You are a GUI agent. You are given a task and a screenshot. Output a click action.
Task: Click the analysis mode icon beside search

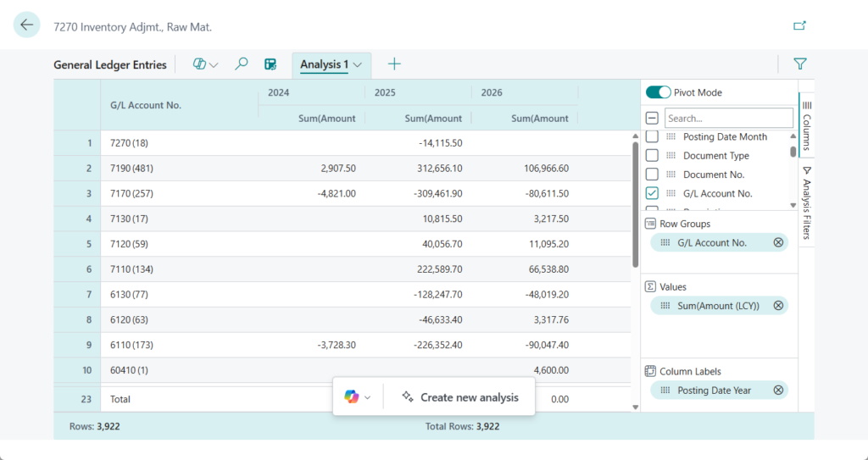click(270, 64)
